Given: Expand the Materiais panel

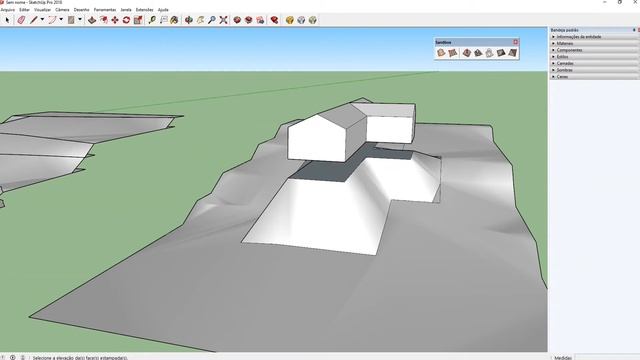Looking at the screenshot, I should 593,43.
